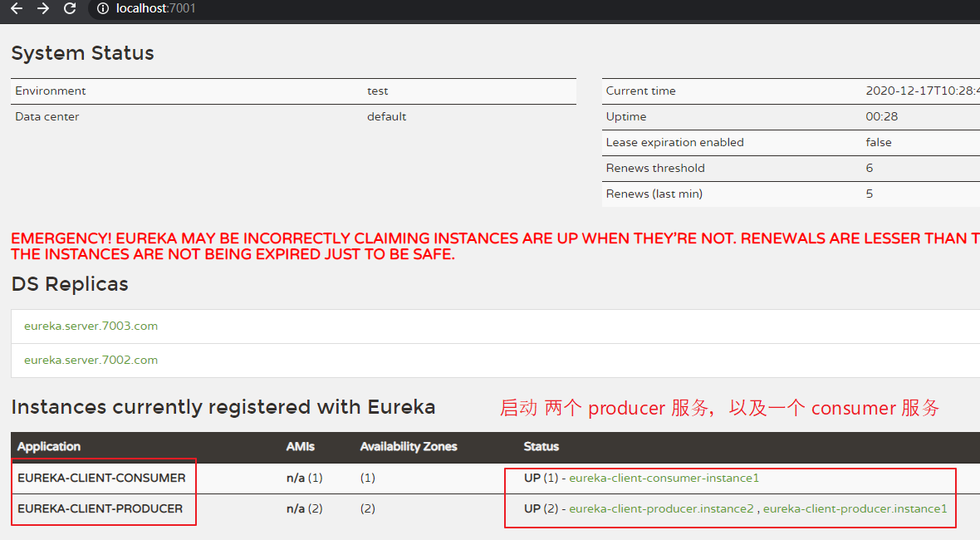Open eureka-client-producer.instance1 link
The height and width of the screenshot is (540, 980).
tap(855, 508)
